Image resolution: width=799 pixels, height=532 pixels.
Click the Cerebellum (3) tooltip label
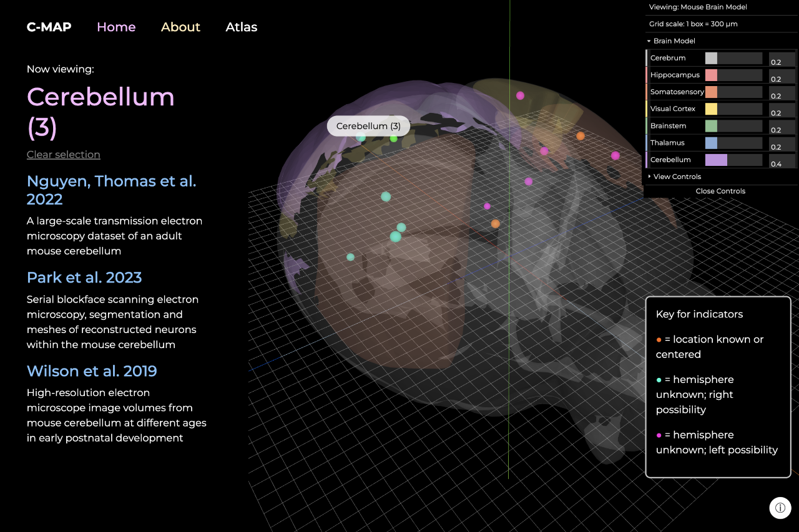click(x=368, y=126)
